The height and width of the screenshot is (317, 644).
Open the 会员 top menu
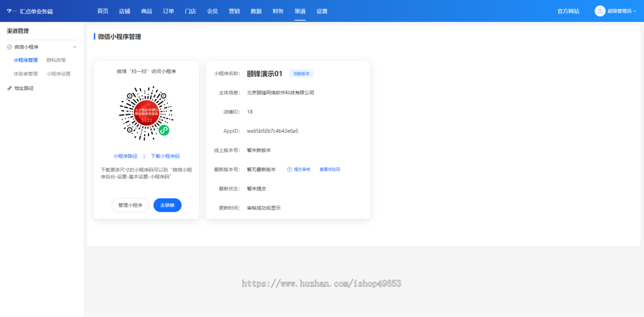tap(213, 11)
